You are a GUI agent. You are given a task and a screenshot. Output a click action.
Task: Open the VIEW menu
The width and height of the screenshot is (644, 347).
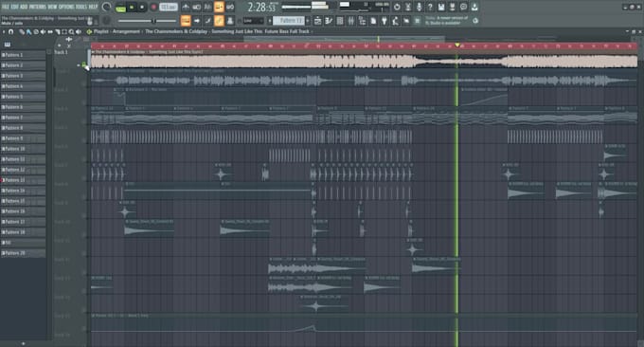52,7
